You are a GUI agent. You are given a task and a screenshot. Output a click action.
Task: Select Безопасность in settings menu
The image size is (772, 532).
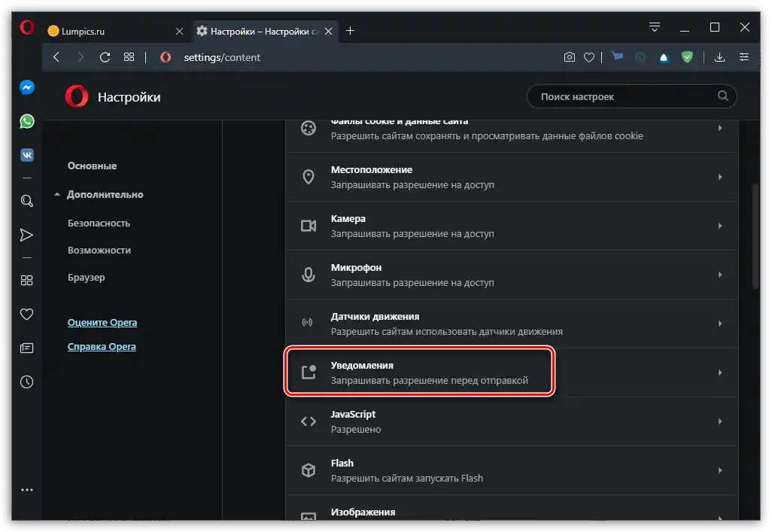click(x=99, y=223)
